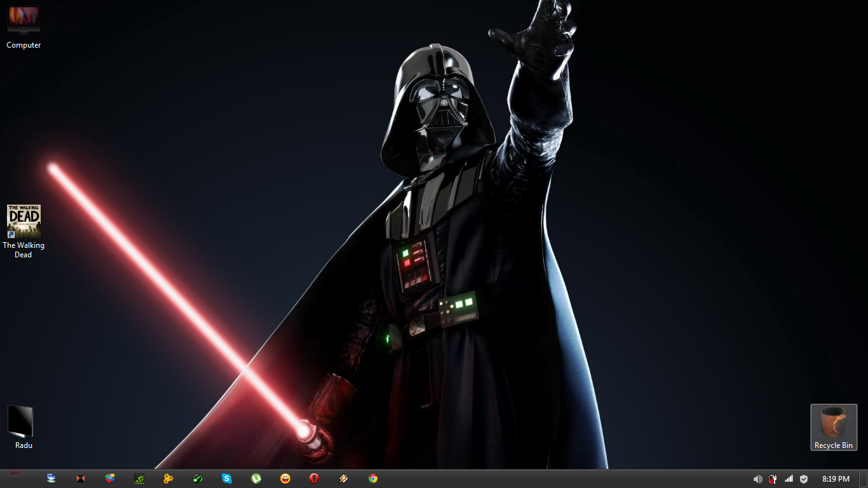
Task: Launch Google Chrome from the taskbar
Action: point(373,478)
